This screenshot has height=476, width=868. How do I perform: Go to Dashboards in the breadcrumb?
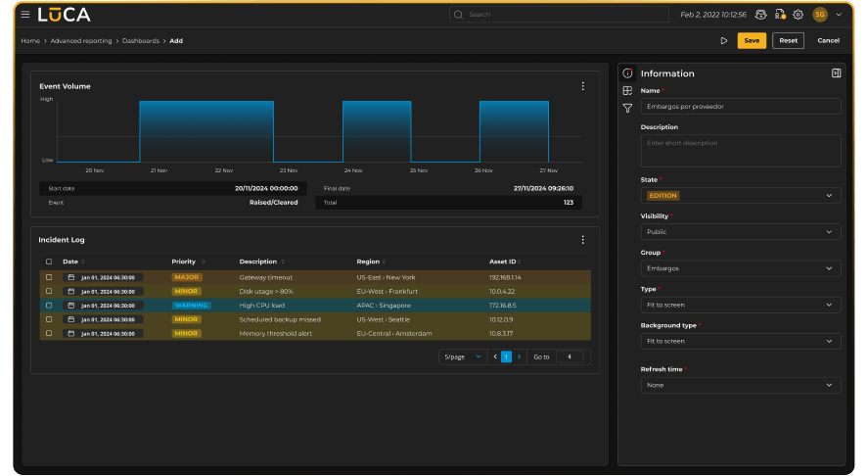[x=141, y=41]
